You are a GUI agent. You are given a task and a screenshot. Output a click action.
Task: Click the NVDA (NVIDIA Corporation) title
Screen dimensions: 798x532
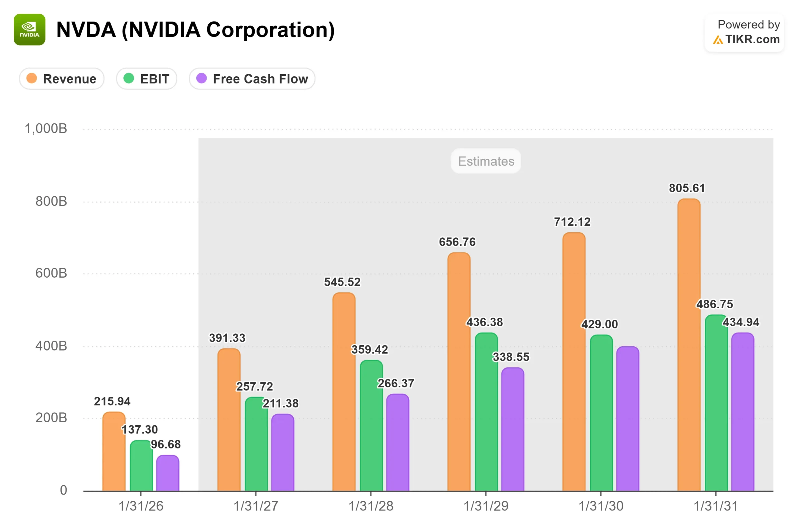click(x=195, y=30)
